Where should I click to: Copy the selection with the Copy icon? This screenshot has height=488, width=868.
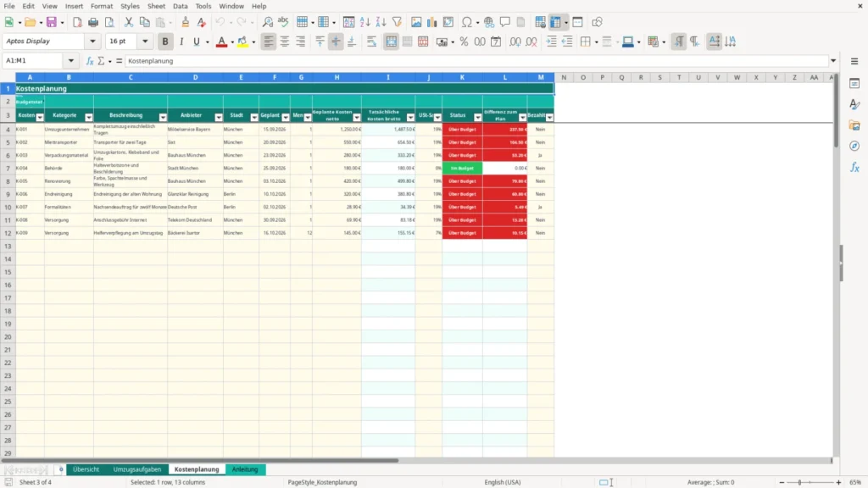coord(144,22)
